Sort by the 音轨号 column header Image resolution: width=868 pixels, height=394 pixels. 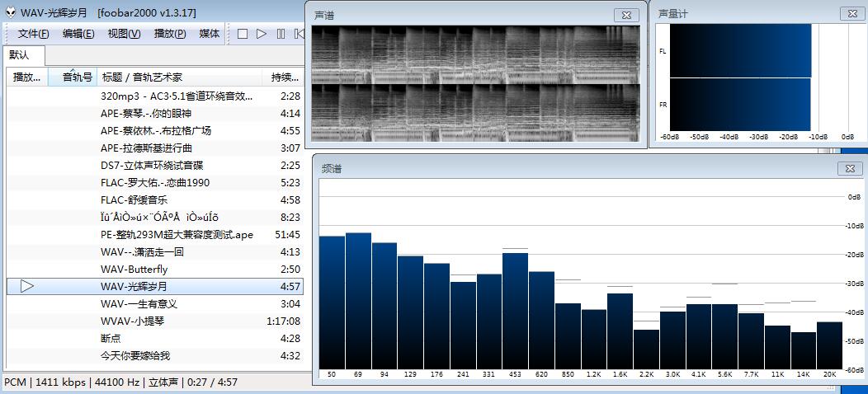coord(78,77)
